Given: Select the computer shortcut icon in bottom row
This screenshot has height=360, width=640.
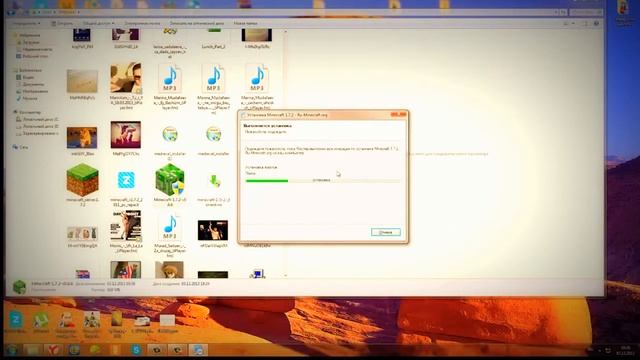Looking at the screenshot, I should [257, 274].
